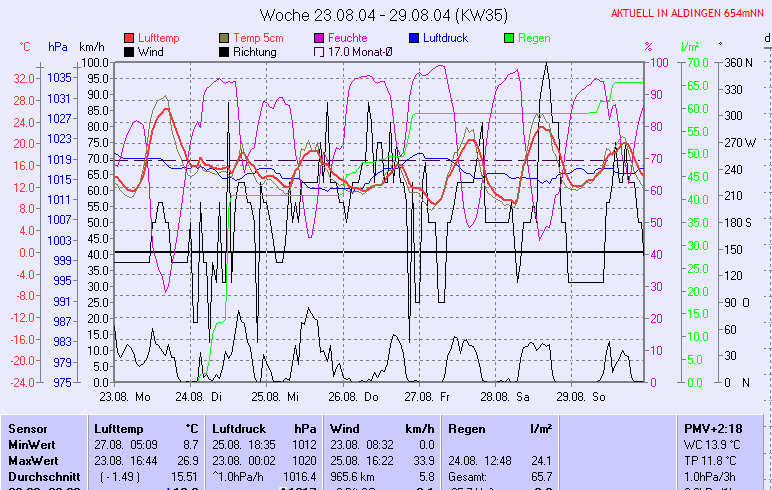The width and height of the screenshot is (772, 490).
Task: Click the AKTUELL IN ALDINGEN 654mNN text
Action: pyautogui.click(x=689, y=13)
